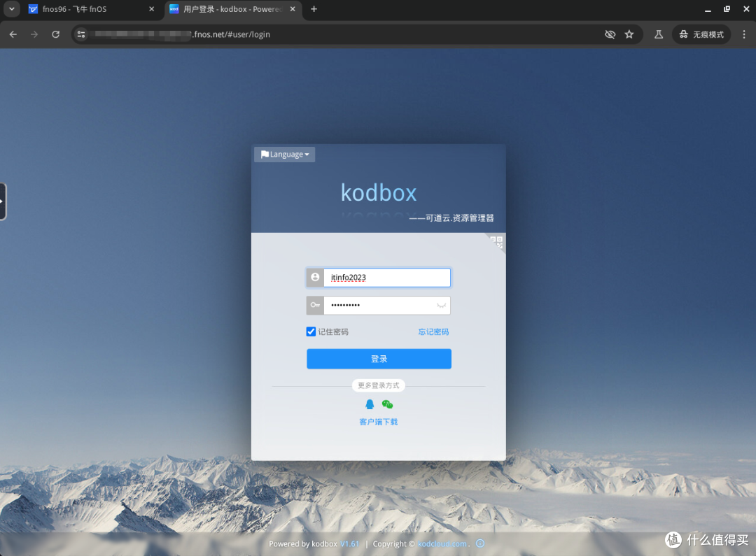The width and height of the screenshot is (756, 556).
Task: Open the 忘记密码 link
Action: pyautogui.click(x=433, y=332)
